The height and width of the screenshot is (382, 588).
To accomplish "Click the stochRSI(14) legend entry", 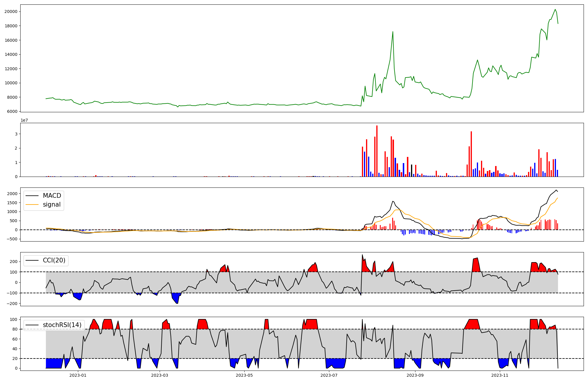I will [x=62, y=325].
